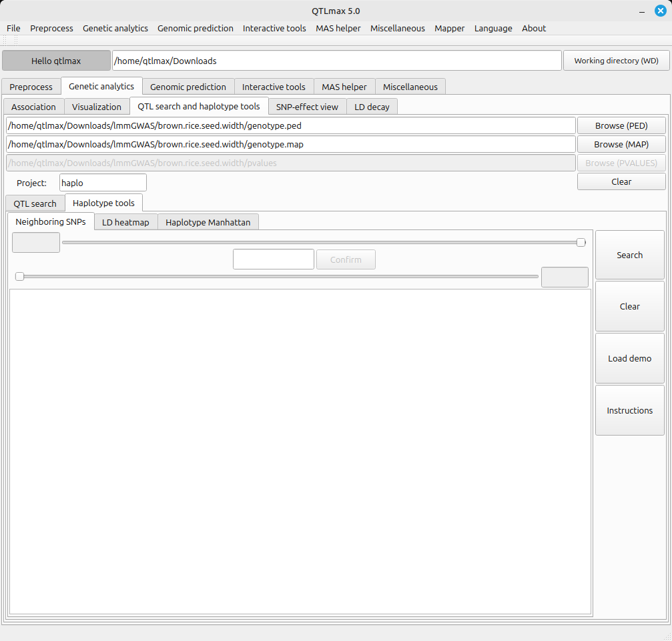Open the Genetic analytics menu
This screenshot has height=641, width=672.
pos(115,28)
